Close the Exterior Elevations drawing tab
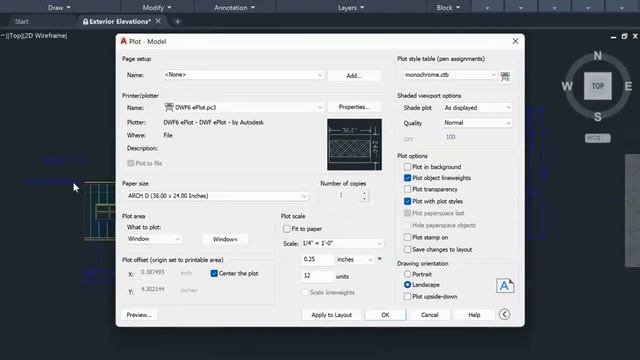 point(158,21)
